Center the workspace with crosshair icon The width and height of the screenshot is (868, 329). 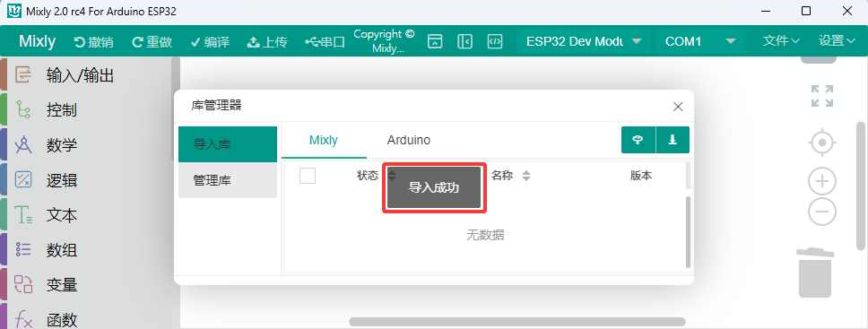pyautogui.click(x=822, y=143)
